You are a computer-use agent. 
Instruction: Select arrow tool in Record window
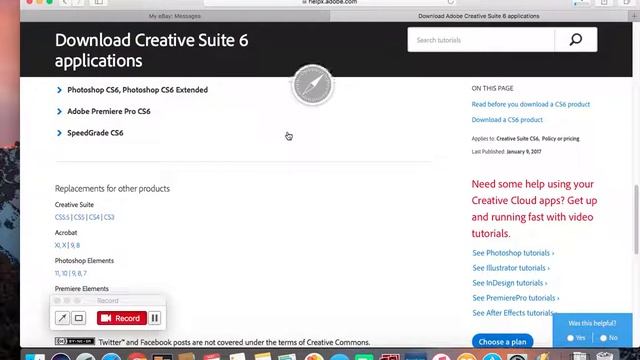[62, 318]
